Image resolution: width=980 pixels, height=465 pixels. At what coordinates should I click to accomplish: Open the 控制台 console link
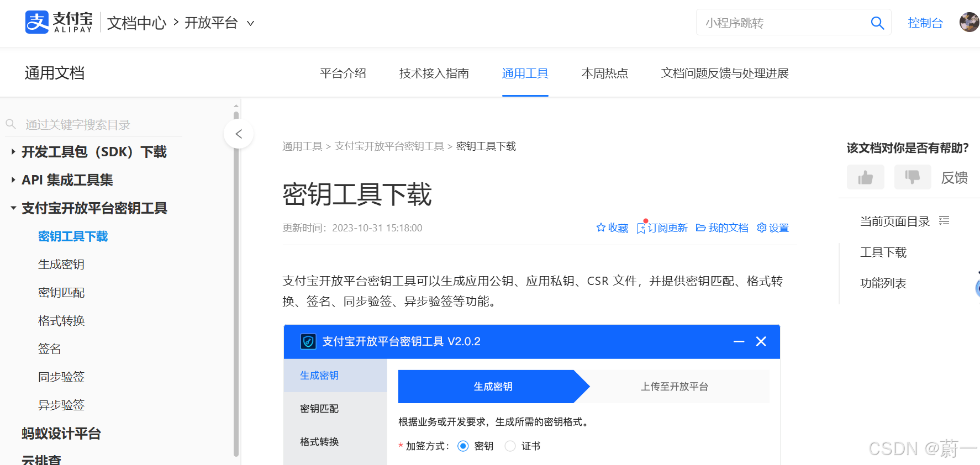[925, 23]
